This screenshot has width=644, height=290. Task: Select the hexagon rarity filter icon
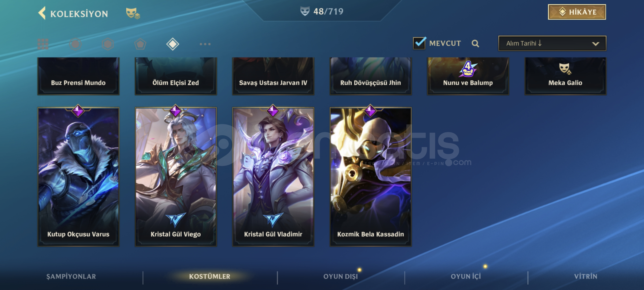point(108,44)
